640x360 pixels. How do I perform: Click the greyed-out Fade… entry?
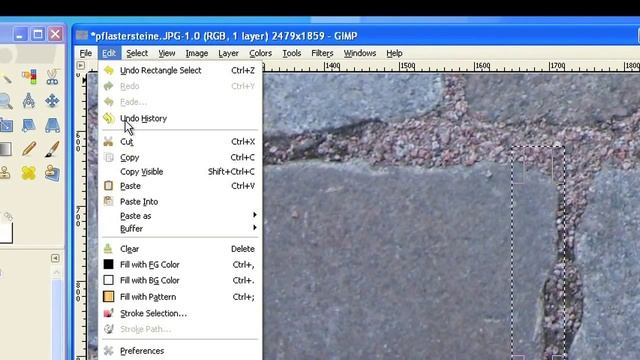pyautogui.click(x=180, y=102)
